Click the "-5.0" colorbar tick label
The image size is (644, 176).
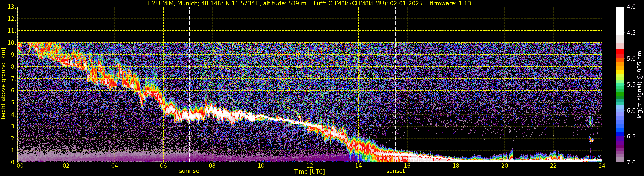(x=630, y=59)
